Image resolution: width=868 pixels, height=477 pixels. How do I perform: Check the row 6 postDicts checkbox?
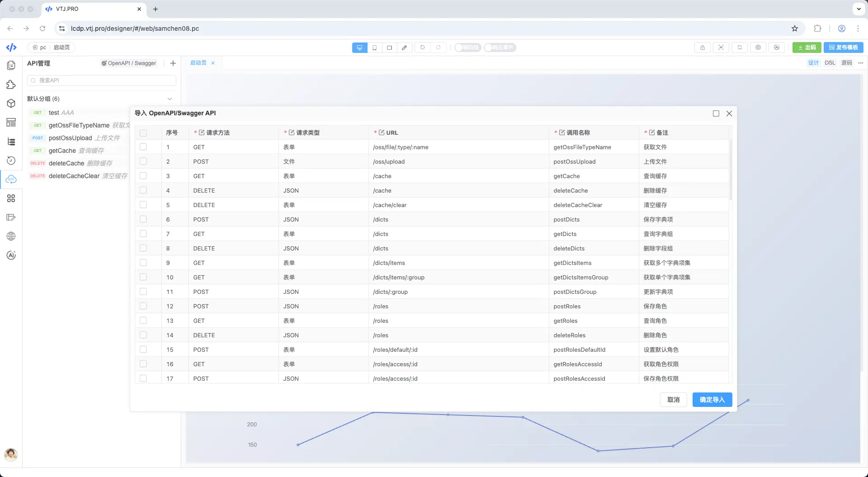pyautogui.click(x=143, y=219)
